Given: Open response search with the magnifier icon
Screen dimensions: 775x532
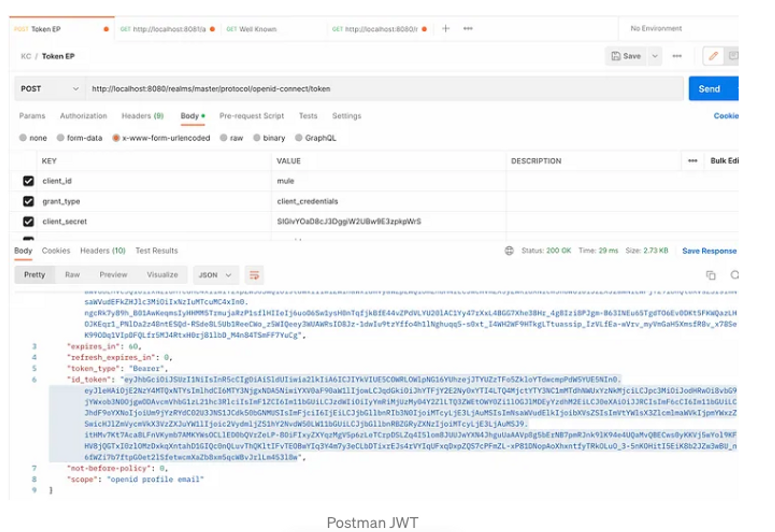Looking at the screenshot, I should click(734, 274).
